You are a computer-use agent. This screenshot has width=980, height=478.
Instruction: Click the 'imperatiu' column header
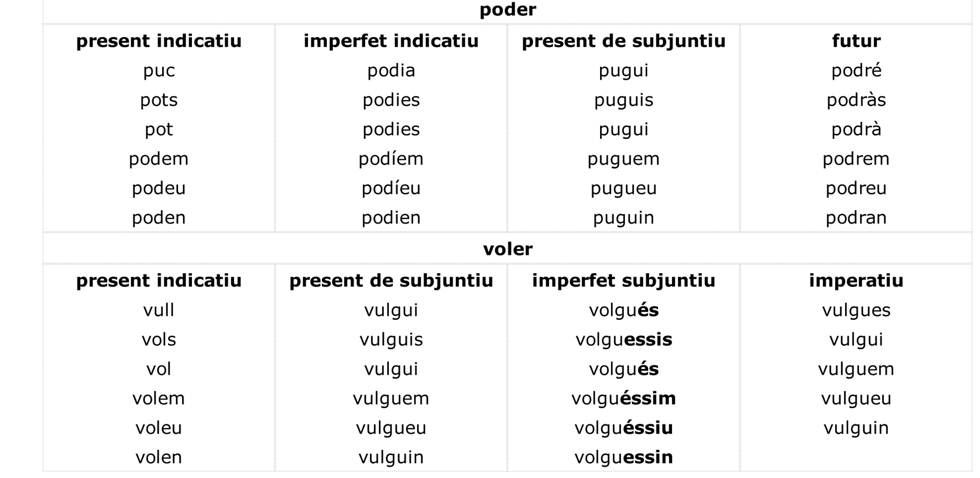click(856, 280)
